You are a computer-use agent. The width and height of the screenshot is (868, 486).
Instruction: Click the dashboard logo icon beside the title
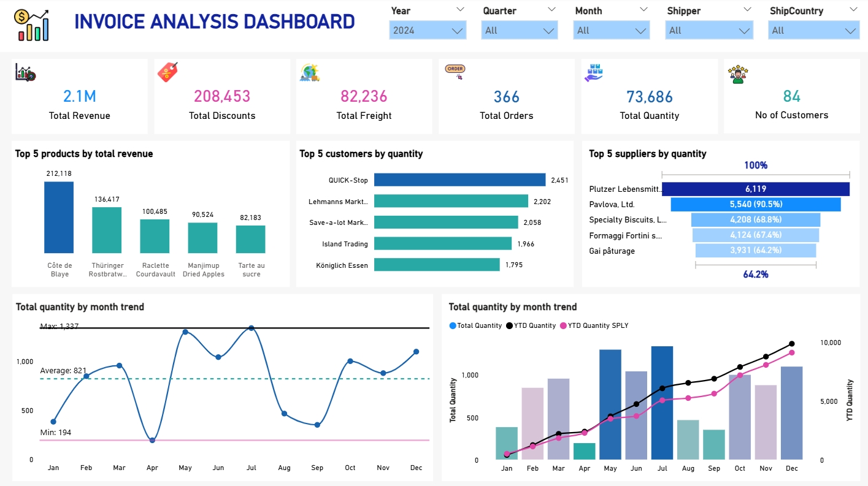click(33, 25)
